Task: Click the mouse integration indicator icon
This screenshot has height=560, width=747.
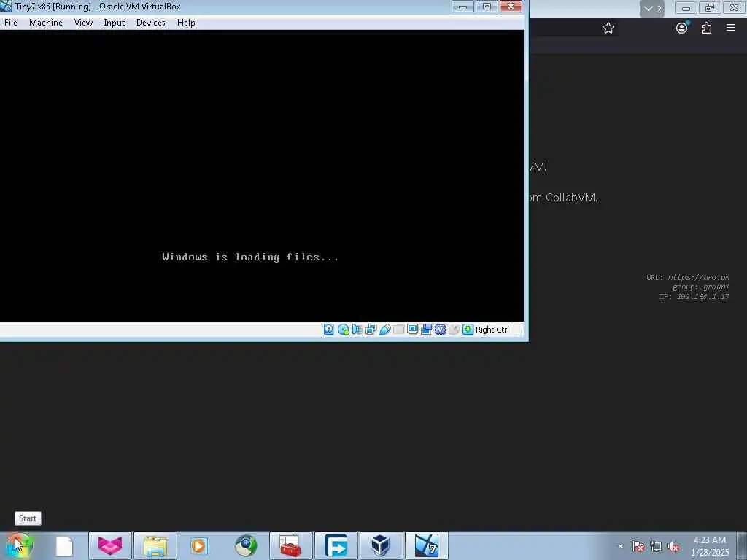Action: coord(454,330)
